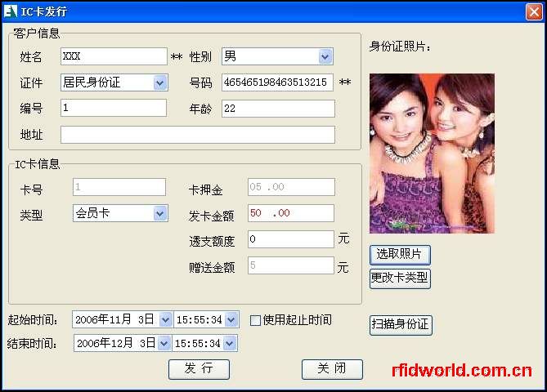Open the 证件 ID type dropdown
Image resolution: width=547 pixels, height=392 pixels.
[x=160, y=83]
